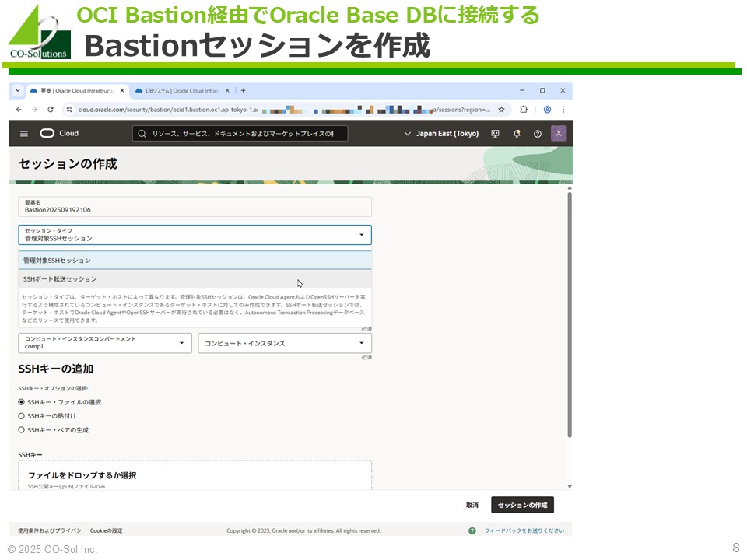The image size is (747, 560).
Task: Open フィードバックをお送りください link
Action: (524, 530)
